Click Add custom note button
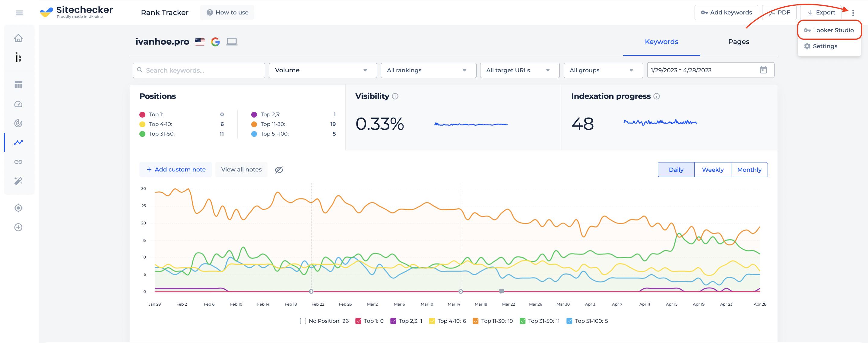868x343 pixels. 176,170
